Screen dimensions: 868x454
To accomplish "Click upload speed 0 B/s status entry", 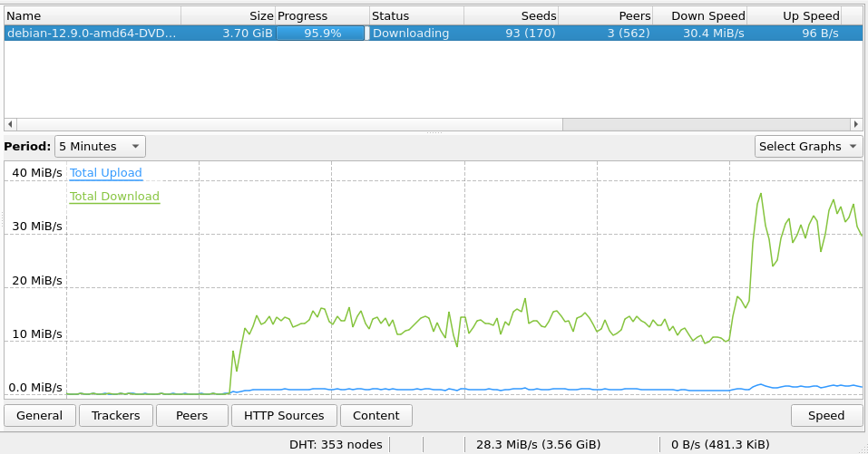I will pos(720,445).
